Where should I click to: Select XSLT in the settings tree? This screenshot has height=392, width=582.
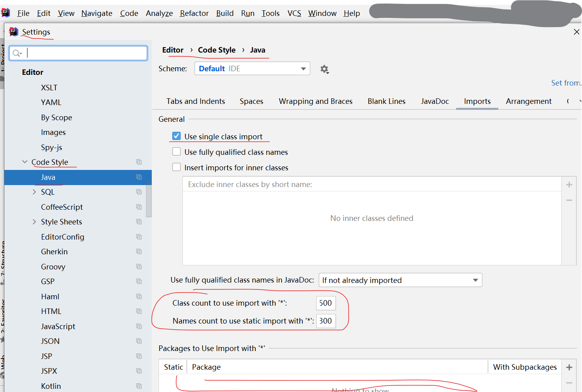49,88
